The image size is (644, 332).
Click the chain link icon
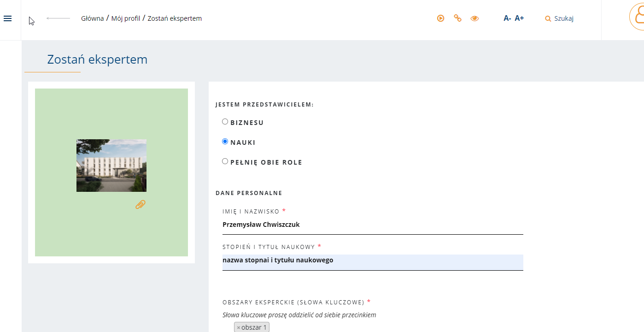pyautogui.click(x=457, y=18)
